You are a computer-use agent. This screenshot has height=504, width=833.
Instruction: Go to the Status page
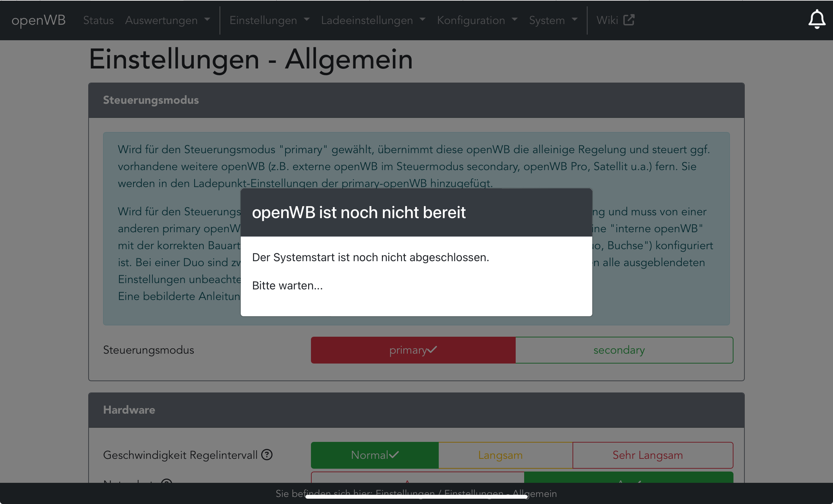click(98, 20)
